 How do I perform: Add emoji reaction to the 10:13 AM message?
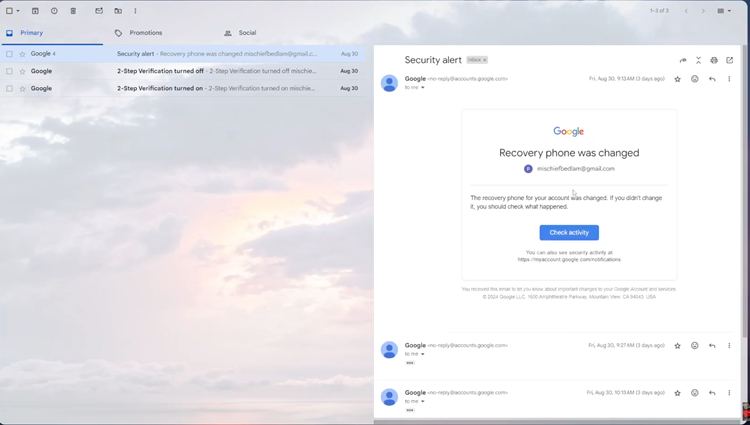click(x=695, y=393)
